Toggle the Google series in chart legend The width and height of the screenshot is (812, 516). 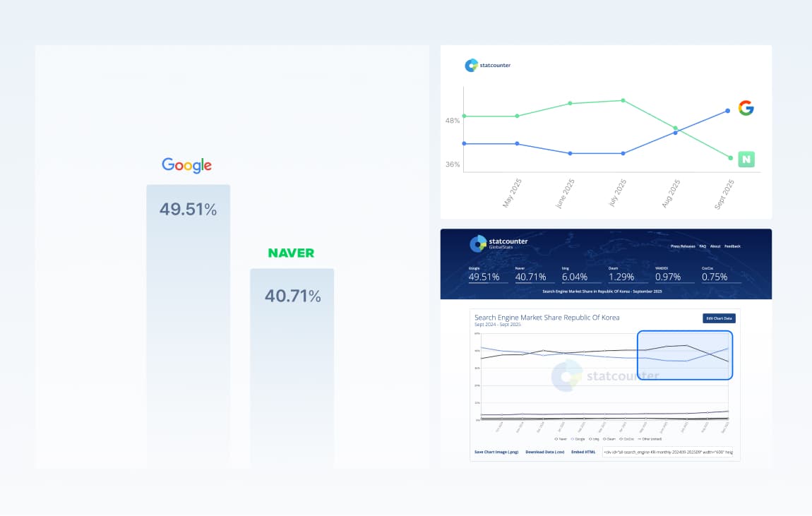[578, 439]
